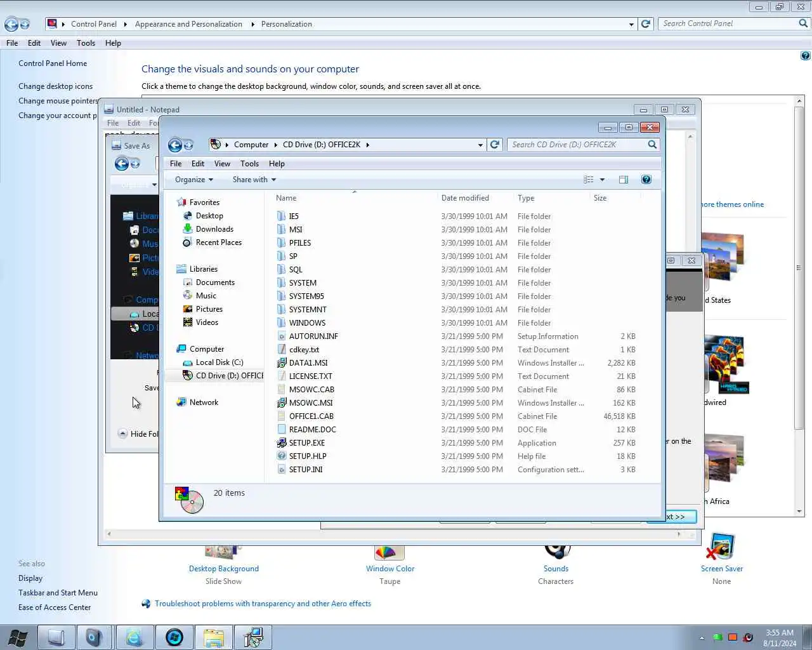
Task: Select Desktop under Favorites
Action: click(x=209, y=216)
